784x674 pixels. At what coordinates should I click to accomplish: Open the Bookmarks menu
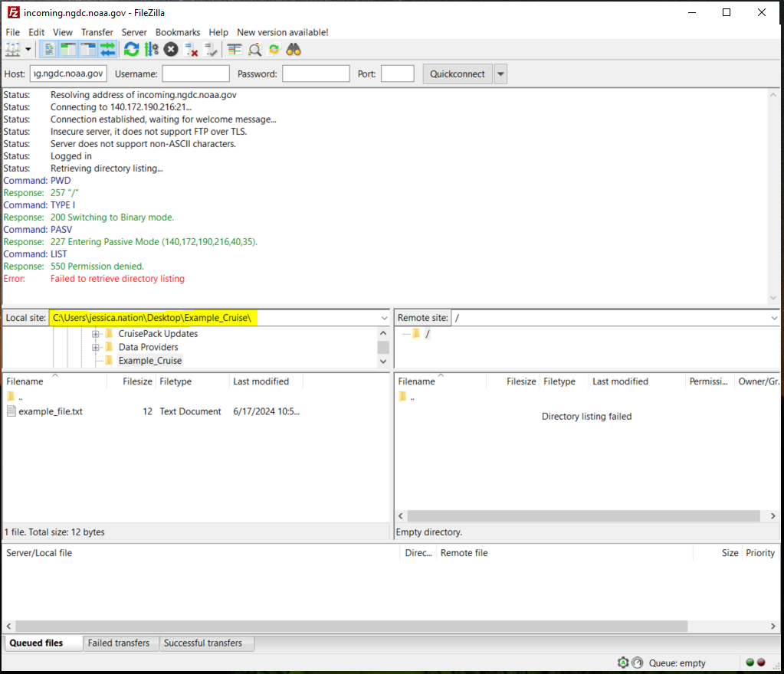pos(178,32)
